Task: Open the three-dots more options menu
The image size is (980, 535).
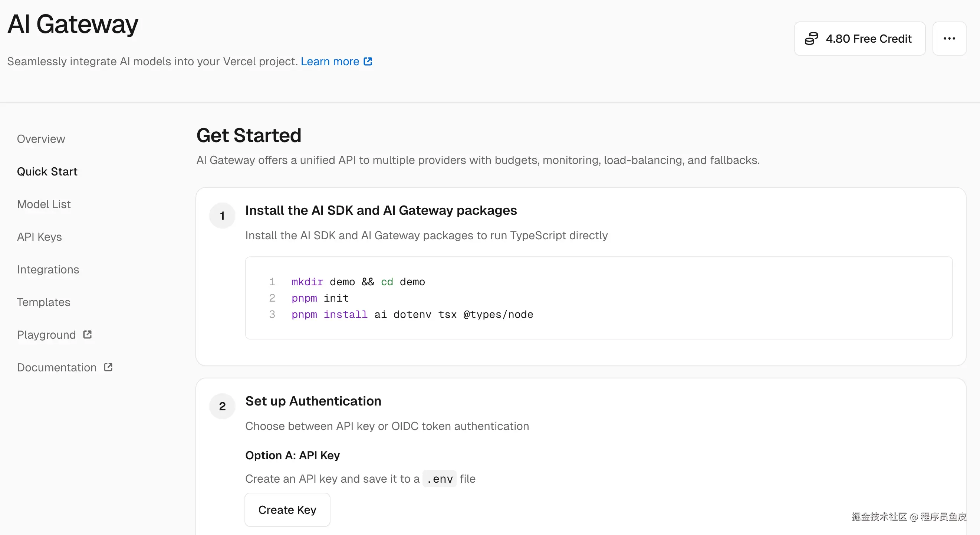Action: (x=949, y=39)
